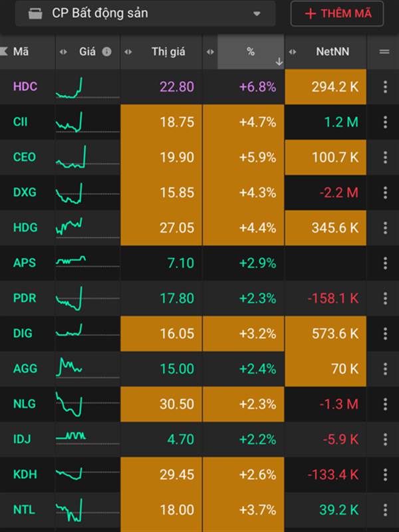Viewport: 399px width, 532px height.
Task: Expand the CP Bất động sản dropdown
Action: click(x=257, y=13)
